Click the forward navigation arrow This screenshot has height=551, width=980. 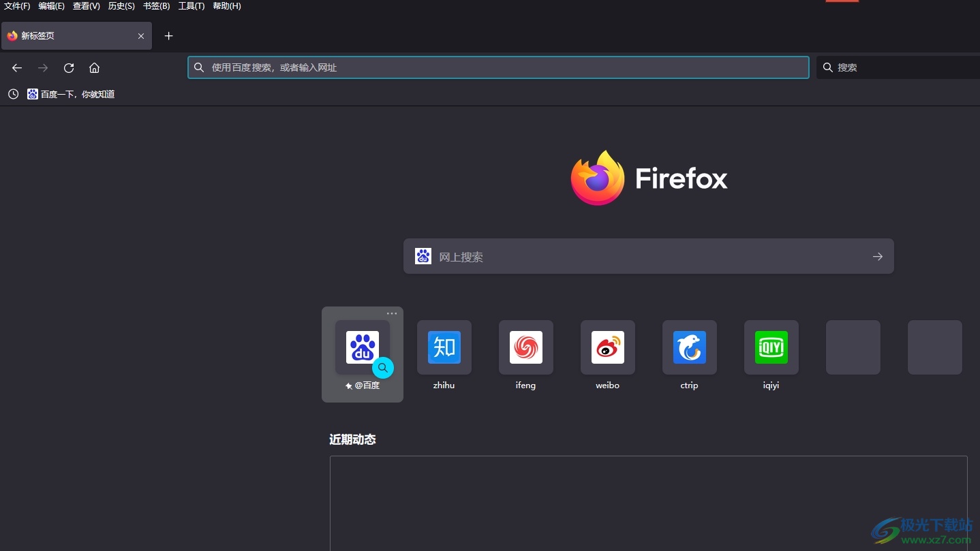43,67
